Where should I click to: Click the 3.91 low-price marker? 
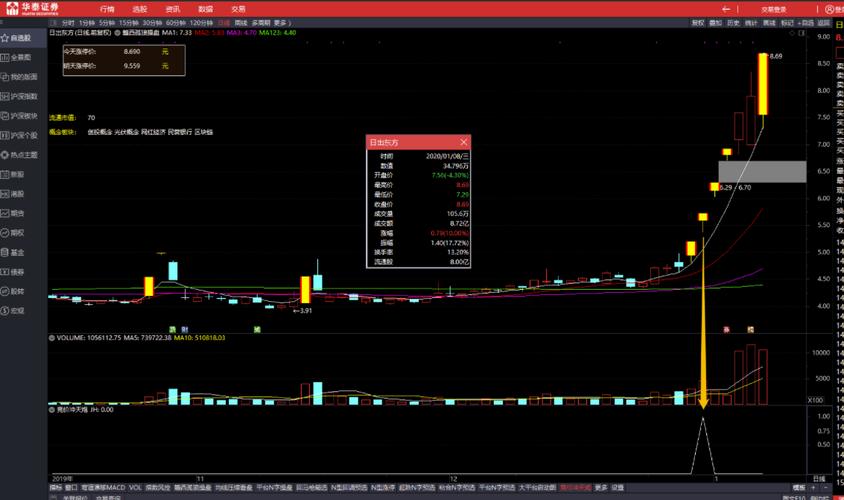(x=303, y=311)
